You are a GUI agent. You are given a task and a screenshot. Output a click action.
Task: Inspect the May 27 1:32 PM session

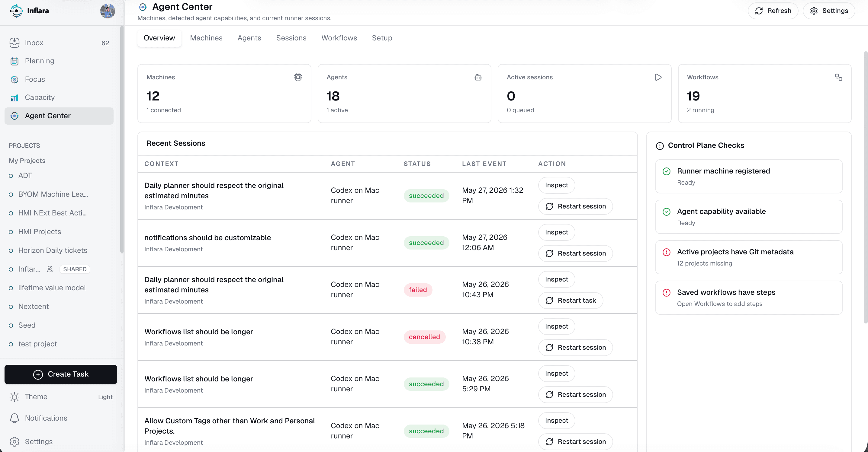pyautogui.click(x=556, y=185)
